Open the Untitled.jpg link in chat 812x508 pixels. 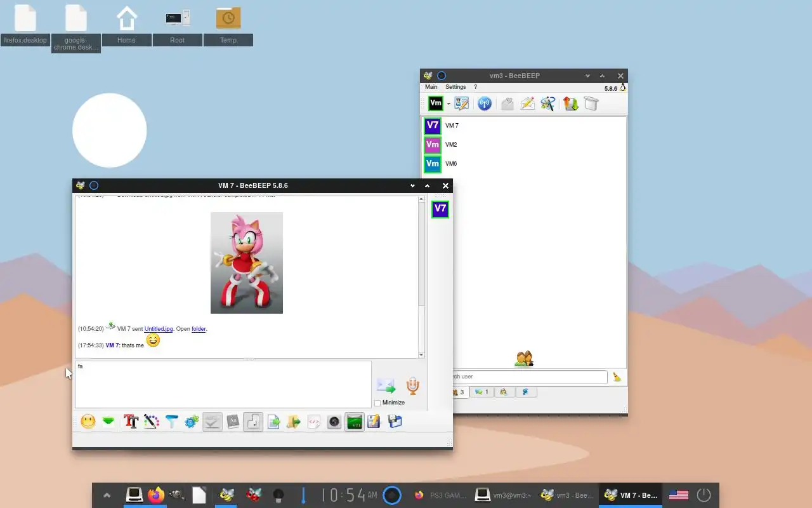click(159, 329)
